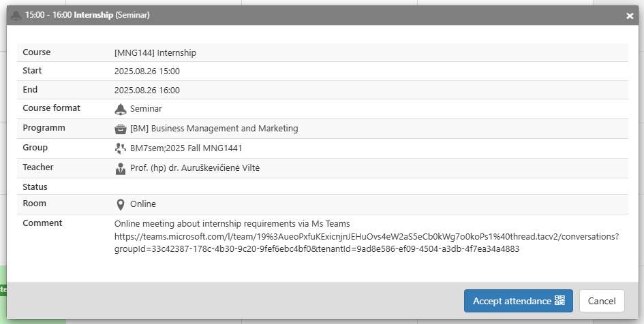Click the people icon in the Group row
This screenshot has width=644, height=324.
[121, 148]
